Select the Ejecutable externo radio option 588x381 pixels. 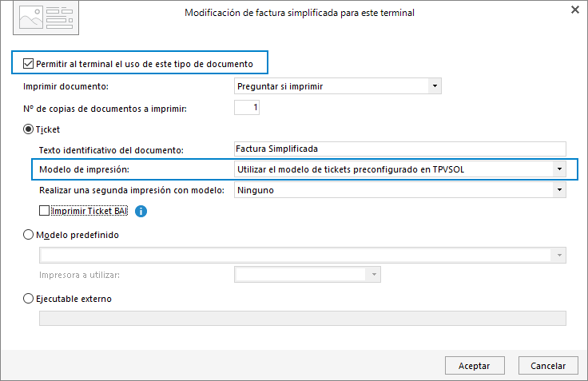point(29,299)
